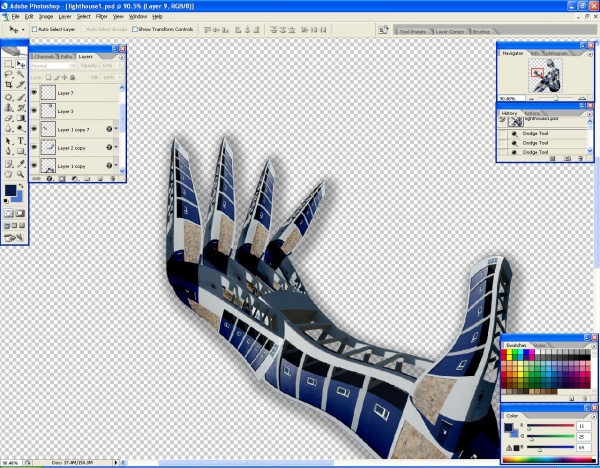Click the Navigator zoom slider handle

point(556,98)
